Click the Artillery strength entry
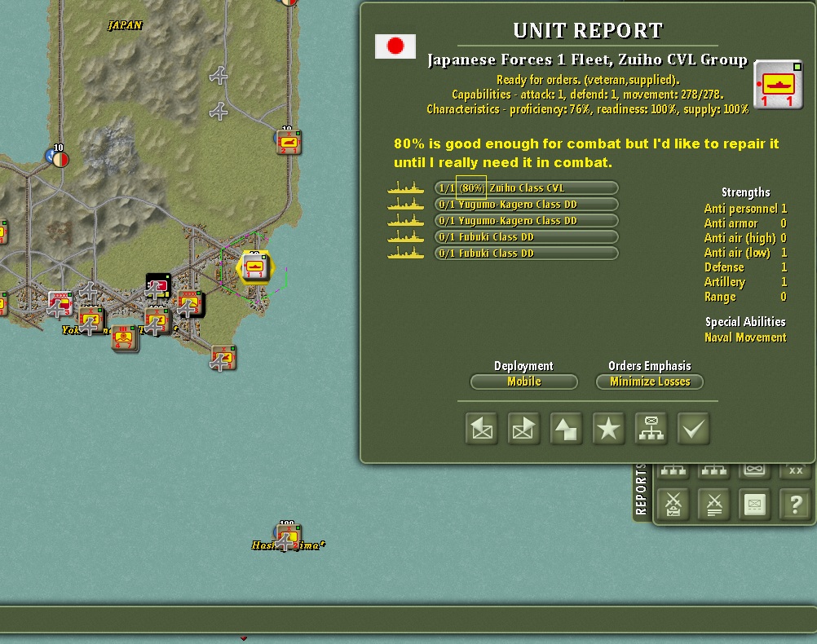The image size is (817, 644). click(x=745, y=282)
